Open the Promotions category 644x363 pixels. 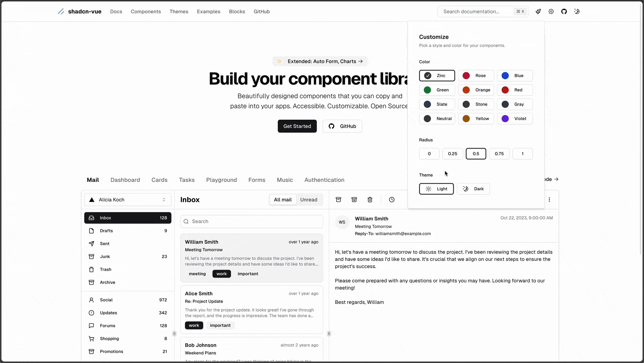click(128, 351)
